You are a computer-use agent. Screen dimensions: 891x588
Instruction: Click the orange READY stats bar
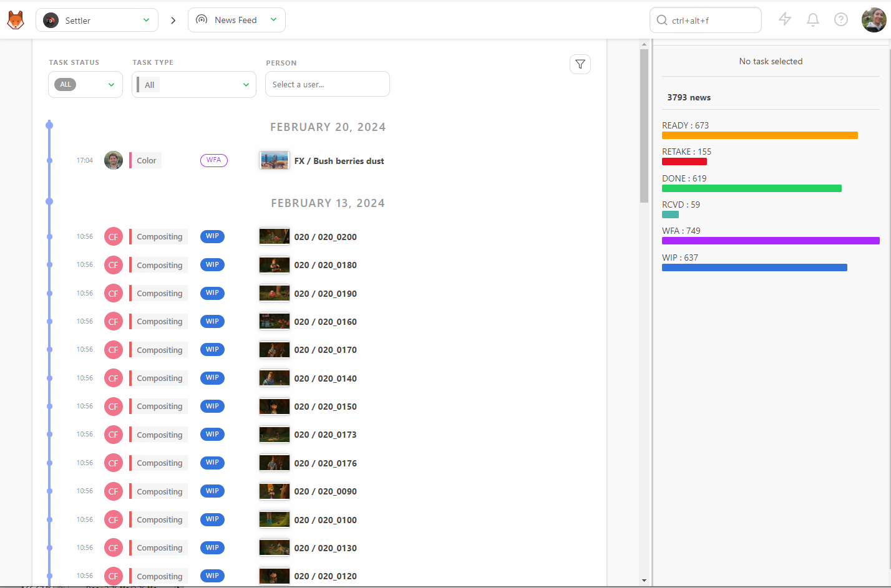(760, 135)
